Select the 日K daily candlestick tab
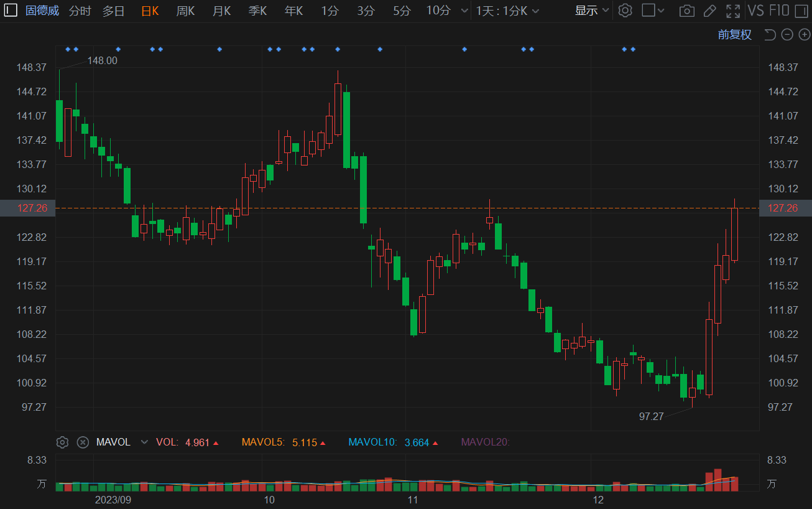812x509 pixels. point(150,11)
